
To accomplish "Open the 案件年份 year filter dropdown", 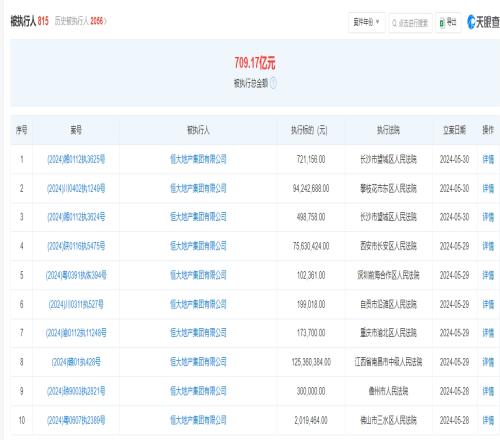I will (367, 23).
